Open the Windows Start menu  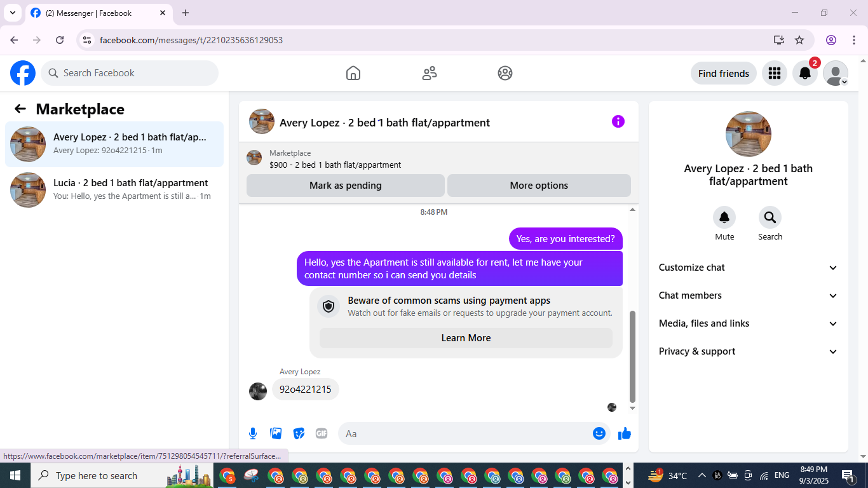coord(15,475)
